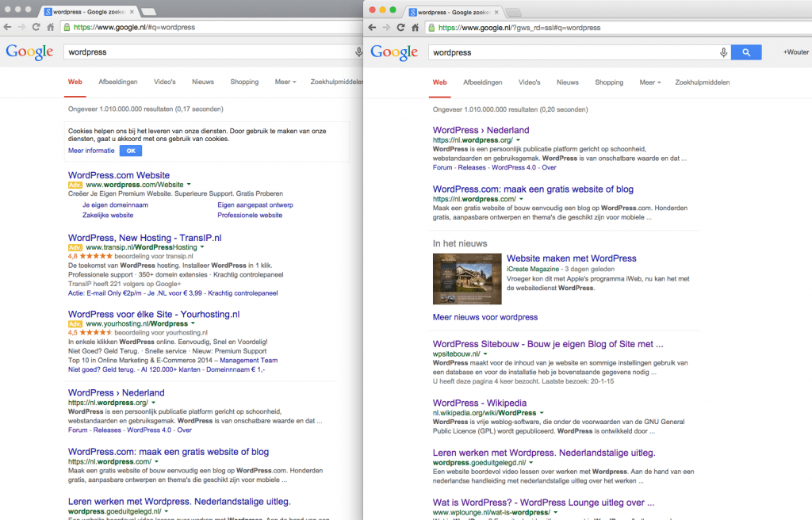
Task: Select the Nieuws tab in the left window
Action: pos(203,82)
